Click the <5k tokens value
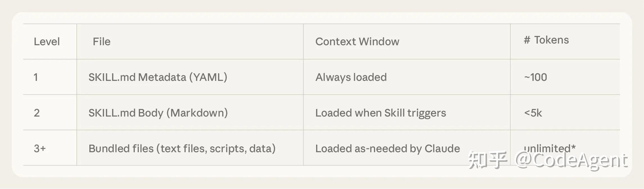Viewport: 644px width, 189px height. 533,113
